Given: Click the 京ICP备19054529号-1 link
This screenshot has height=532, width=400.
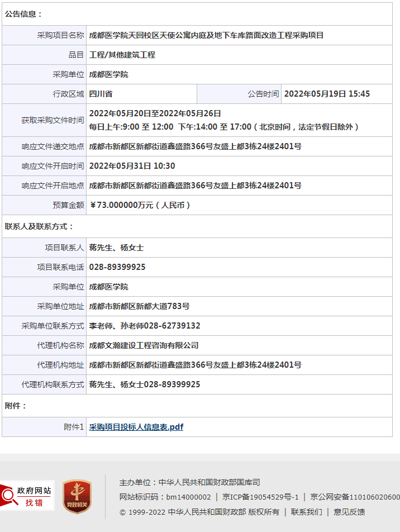Looking at the screenshot, I should (x=260, y=497).
